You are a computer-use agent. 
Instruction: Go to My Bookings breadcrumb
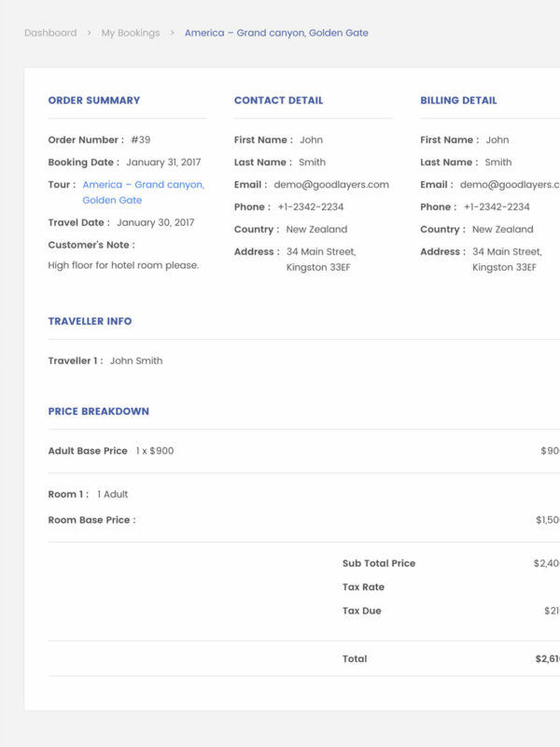click(x=130, y=33)
